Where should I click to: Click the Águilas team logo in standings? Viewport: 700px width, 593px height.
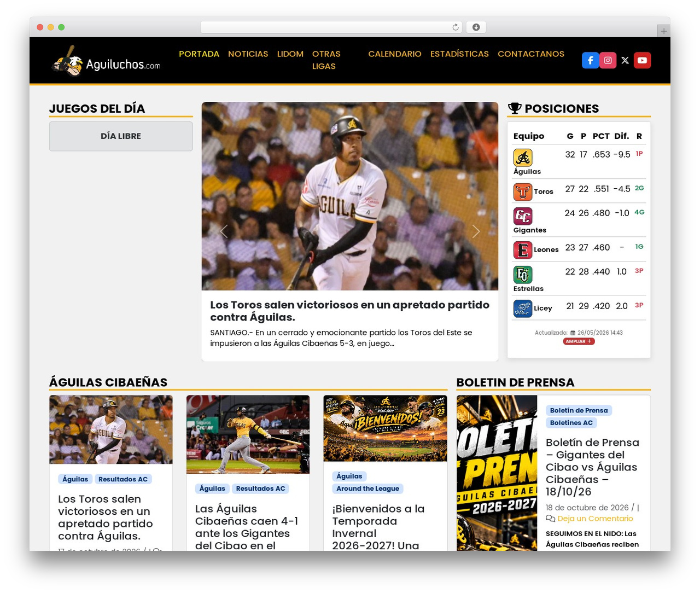523,158
